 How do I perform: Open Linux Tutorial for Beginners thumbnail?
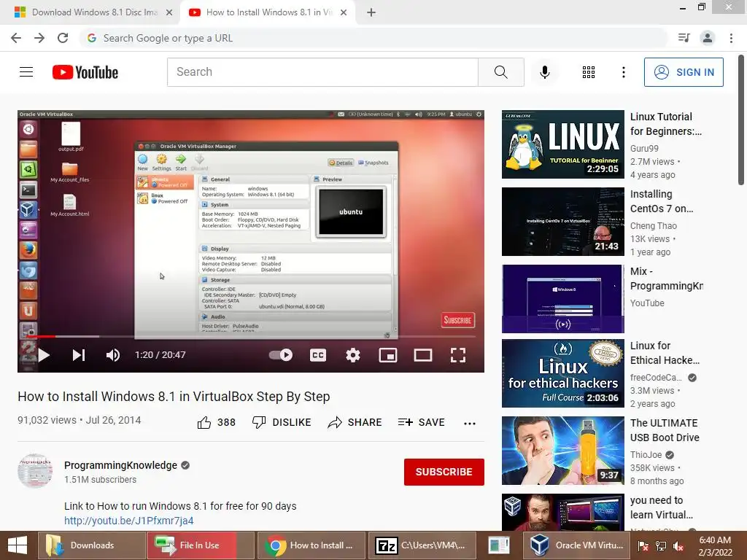tap(562, 144)
